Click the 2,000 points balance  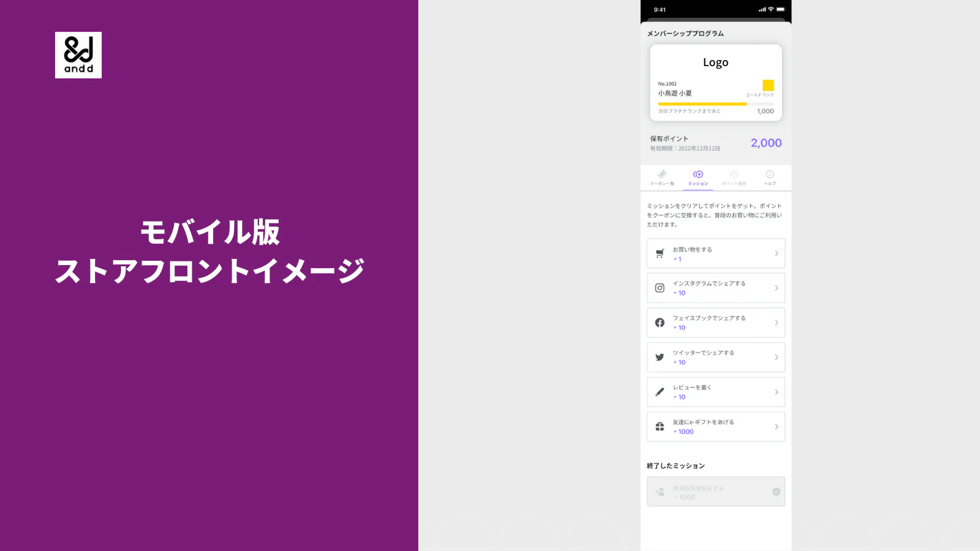[x=766, y=143]
